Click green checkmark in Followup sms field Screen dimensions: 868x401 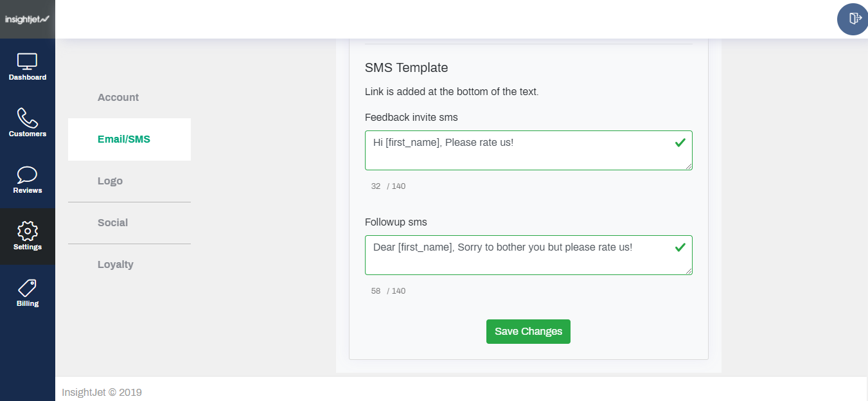(x=680, y=247)
